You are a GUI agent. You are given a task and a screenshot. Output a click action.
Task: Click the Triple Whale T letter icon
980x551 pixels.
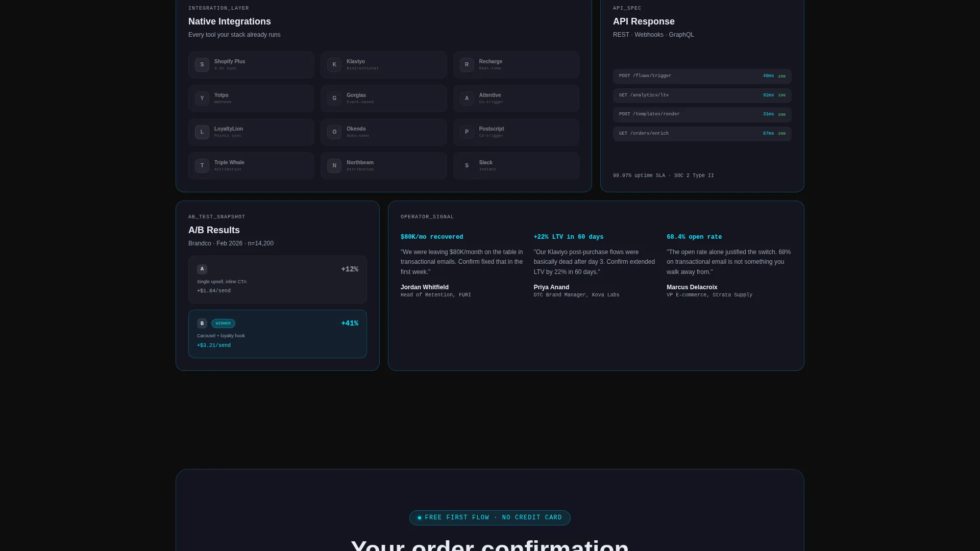(202, 166)
